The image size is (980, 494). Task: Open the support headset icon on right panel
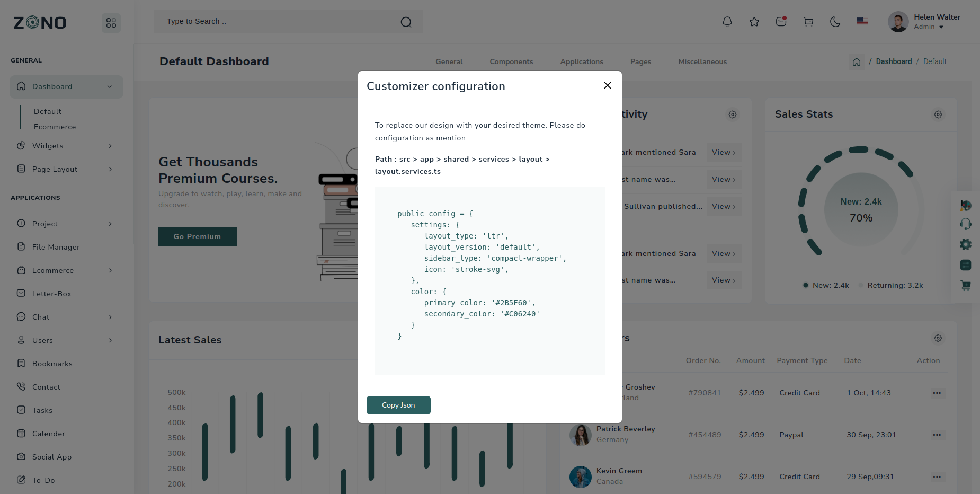(966, 224)
